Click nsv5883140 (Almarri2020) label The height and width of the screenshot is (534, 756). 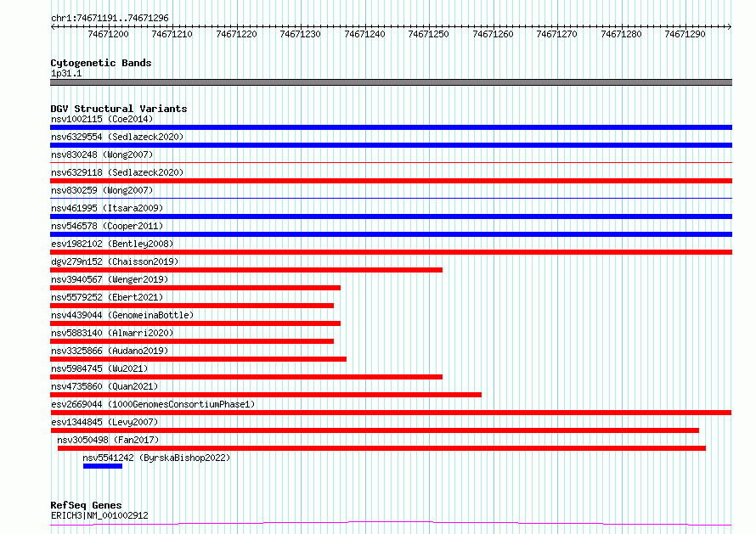click(112, 333)
